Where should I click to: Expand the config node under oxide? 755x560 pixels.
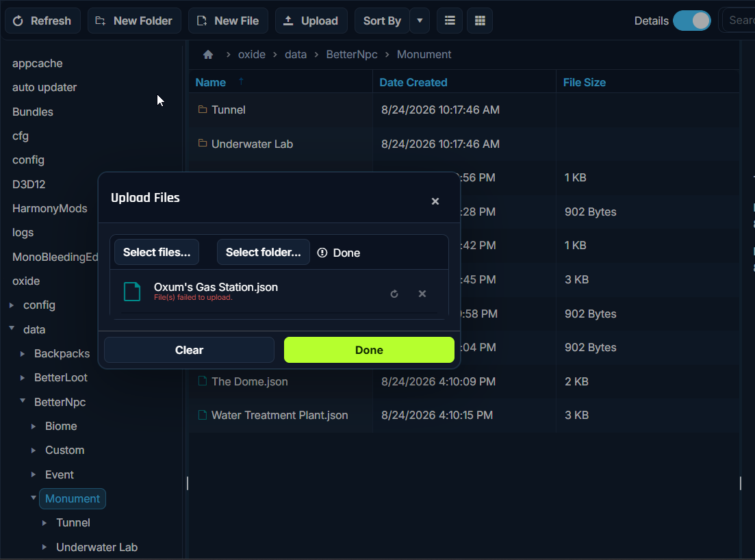[x=12, y=305]
